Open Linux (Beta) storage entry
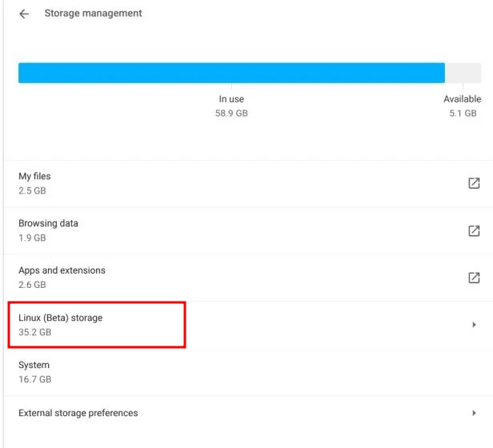This screenshot has height=448, width=493. [x=61, y=318]
